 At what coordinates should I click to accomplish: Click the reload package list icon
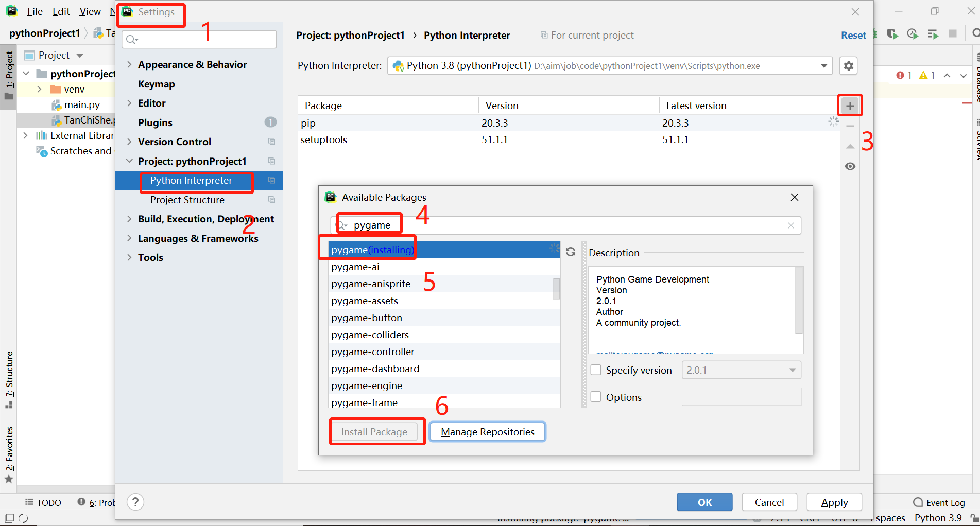pos(571,252)
